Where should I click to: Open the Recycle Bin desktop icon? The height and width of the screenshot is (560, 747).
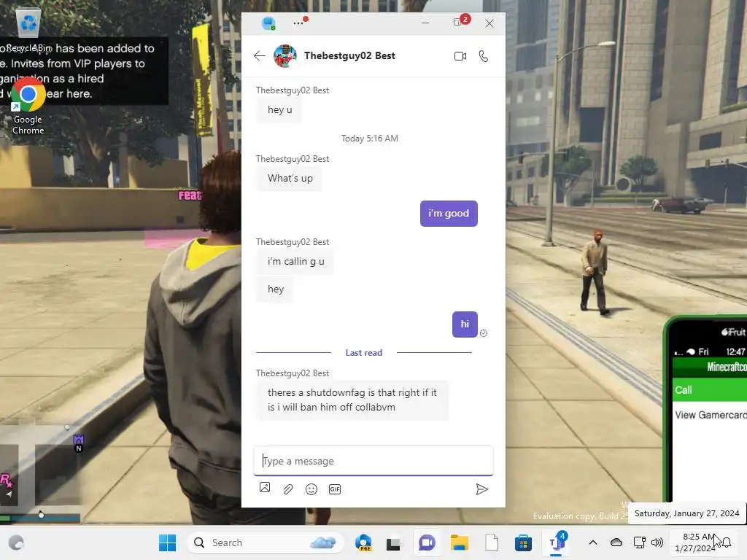[x=28, y=31]
